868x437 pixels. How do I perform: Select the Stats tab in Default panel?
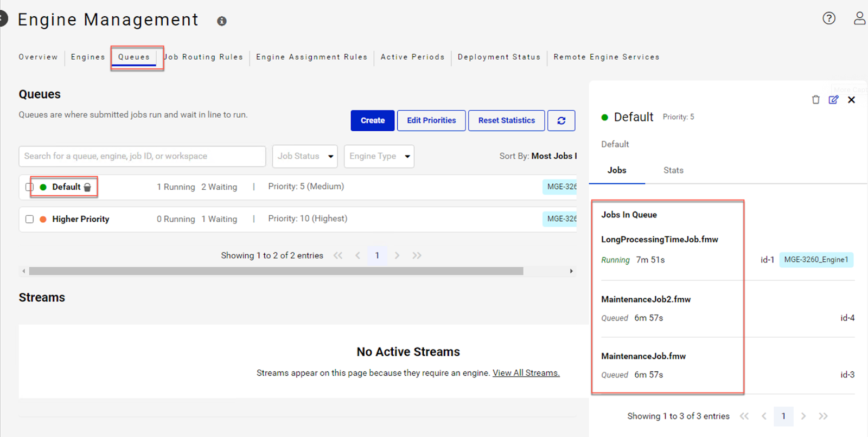point(673,170)
